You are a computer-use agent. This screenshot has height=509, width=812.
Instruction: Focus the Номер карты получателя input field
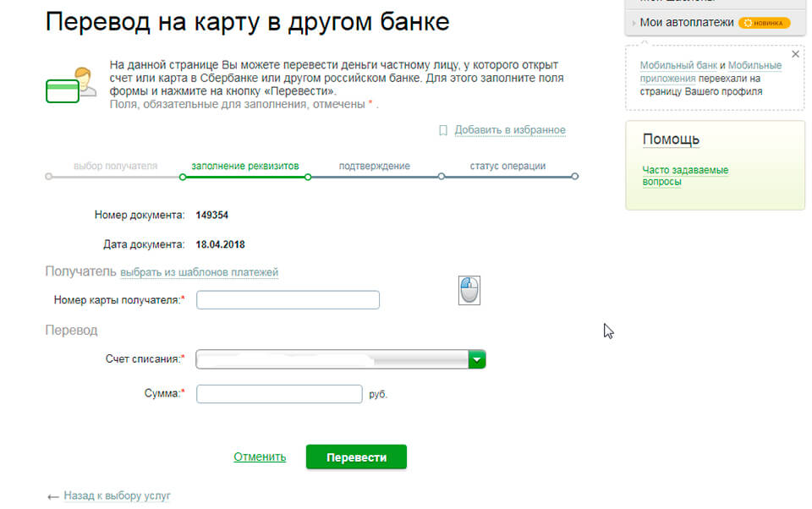click(x=288, y=300)
